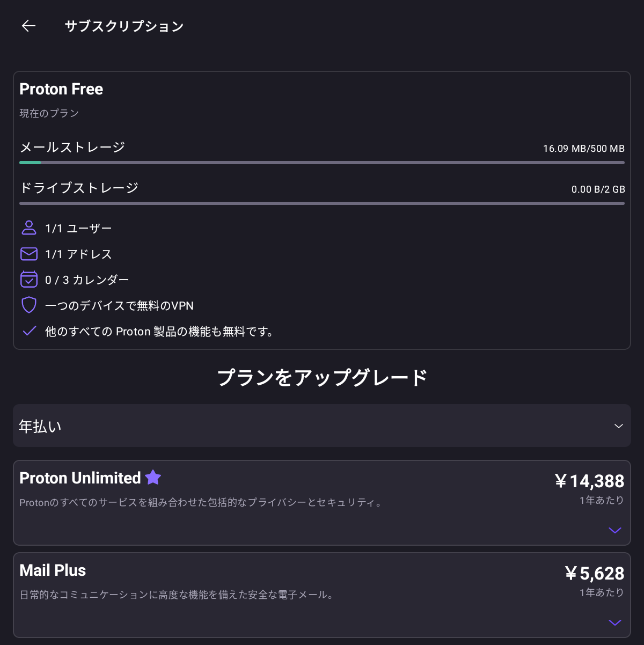Click the user icon beside 1/1 ユーザー
The width and height of the screenshot is (644, 645).
(x=29, y=228)
